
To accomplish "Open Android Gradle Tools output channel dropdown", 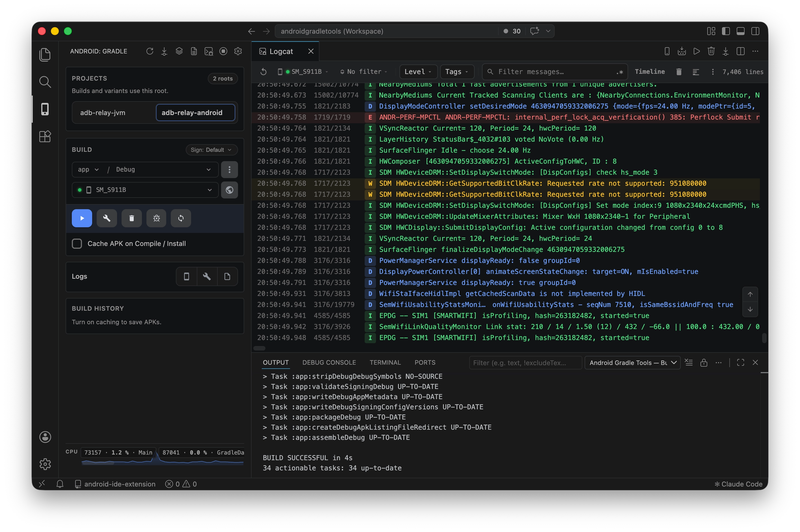I will point(632,363).
